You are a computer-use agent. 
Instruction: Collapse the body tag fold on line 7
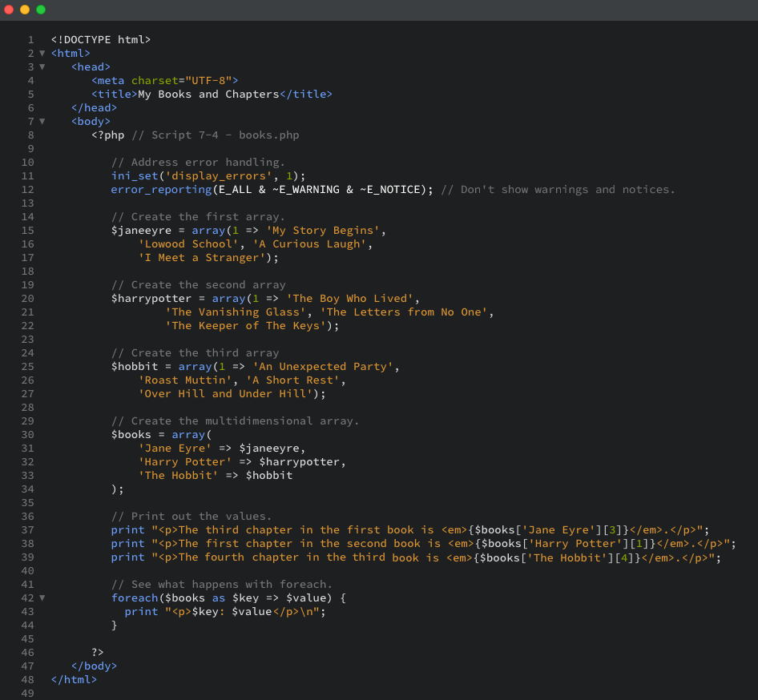point(42,121)
